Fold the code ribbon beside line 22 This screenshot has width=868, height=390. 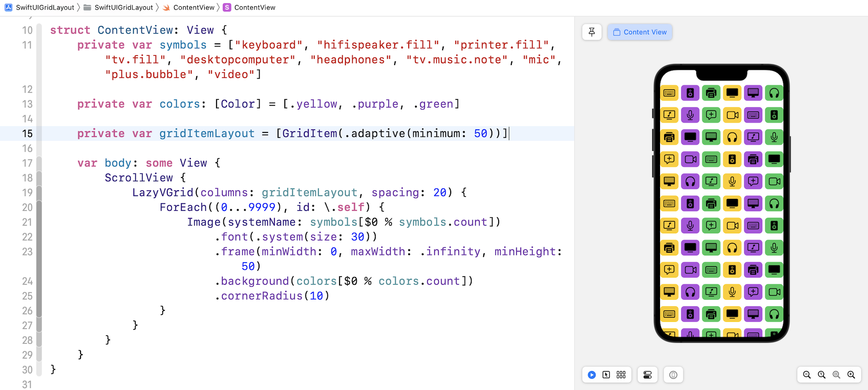pos(39,237)
